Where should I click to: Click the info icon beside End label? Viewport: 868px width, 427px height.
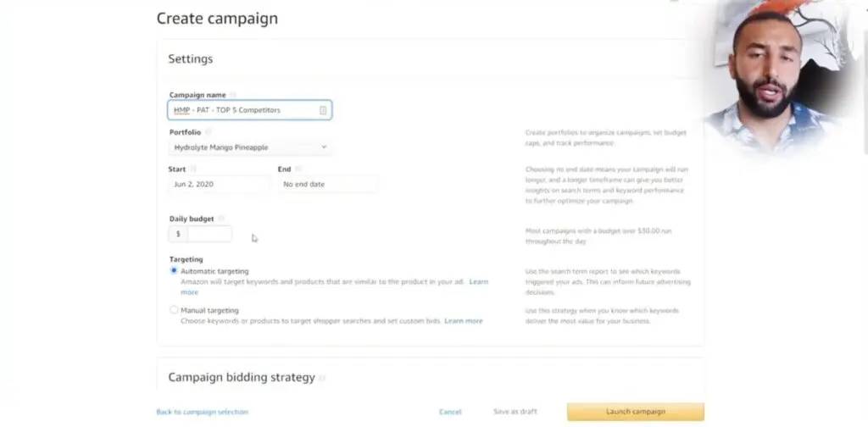point(298,169)
